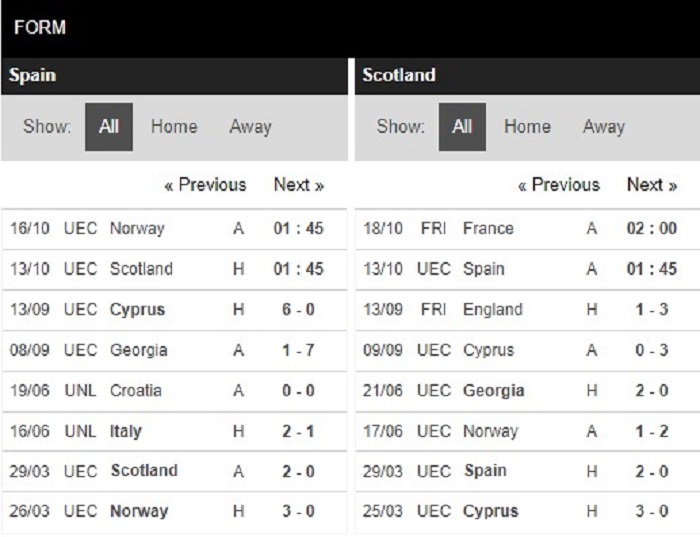The height and width of the screenshot is (537, 700).
Task: Go to Next fixtures in Spain panel
Action: (x=299, y=185)
